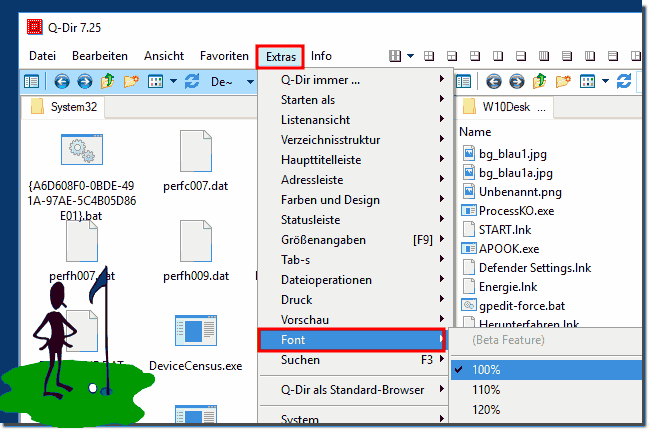Click the Extras menu
649x430 pixels.
coord(281,57)
